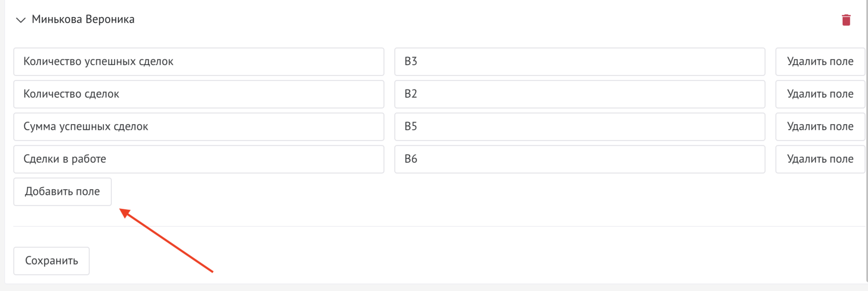Remove the Количество успешных сделок field row
868x291 pixels.
(819, 62)
